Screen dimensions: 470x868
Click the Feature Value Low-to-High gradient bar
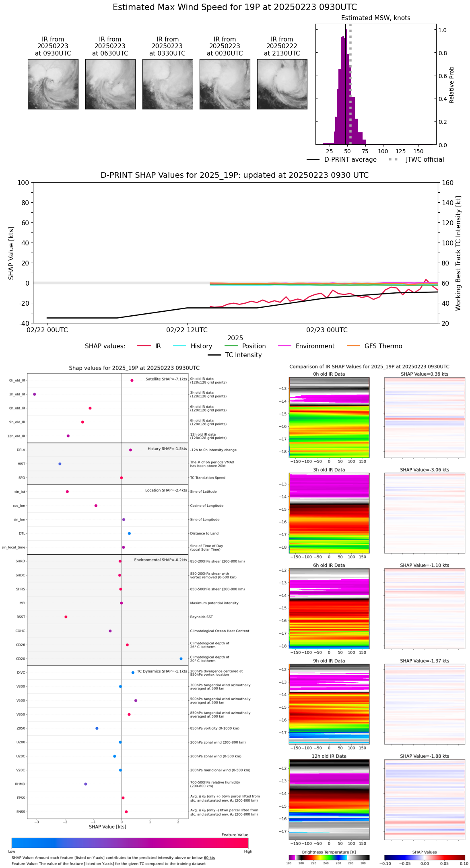130,843
